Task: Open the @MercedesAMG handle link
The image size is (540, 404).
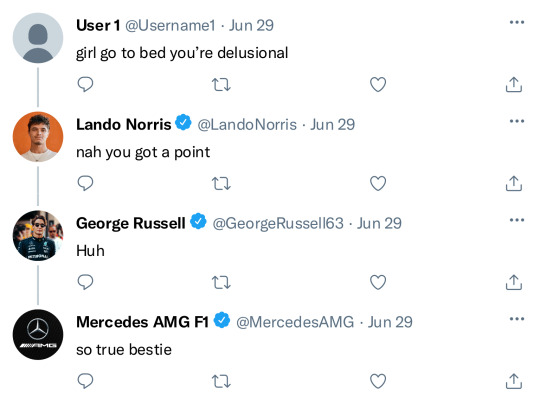Action: click(x=295, y=322)
